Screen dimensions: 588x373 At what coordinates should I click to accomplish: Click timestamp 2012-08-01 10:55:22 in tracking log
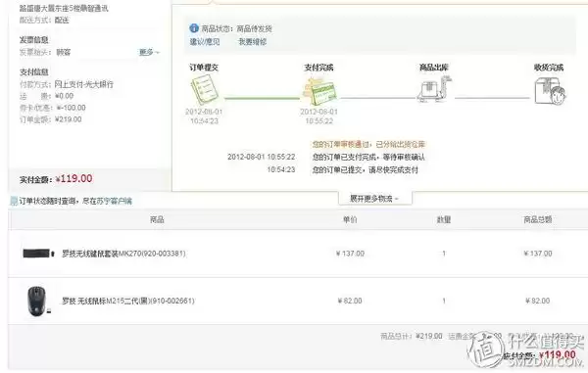[261, 157]
